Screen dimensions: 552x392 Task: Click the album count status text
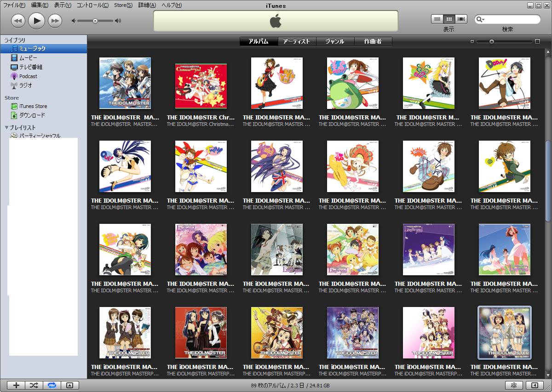[290, 386]
